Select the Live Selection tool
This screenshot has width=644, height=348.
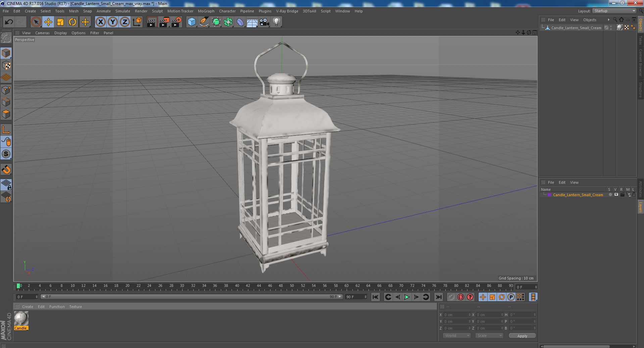(36, 22)
